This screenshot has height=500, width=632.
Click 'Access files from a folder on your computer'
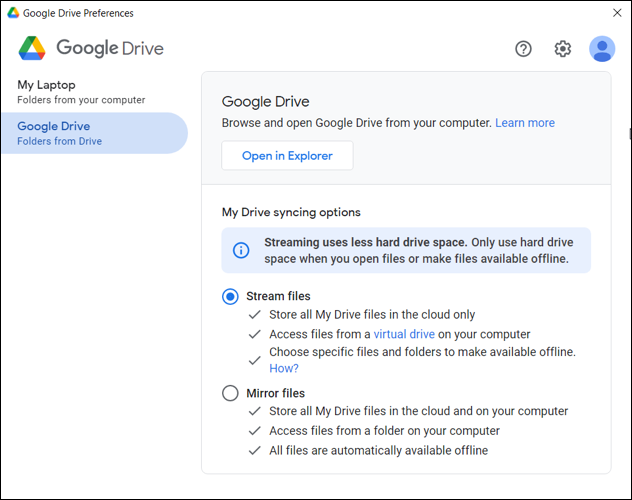[384, 431]
